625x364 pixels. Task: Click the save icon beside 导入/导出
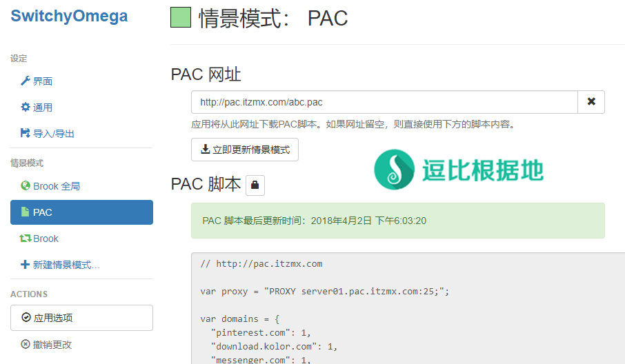(26, 133)
